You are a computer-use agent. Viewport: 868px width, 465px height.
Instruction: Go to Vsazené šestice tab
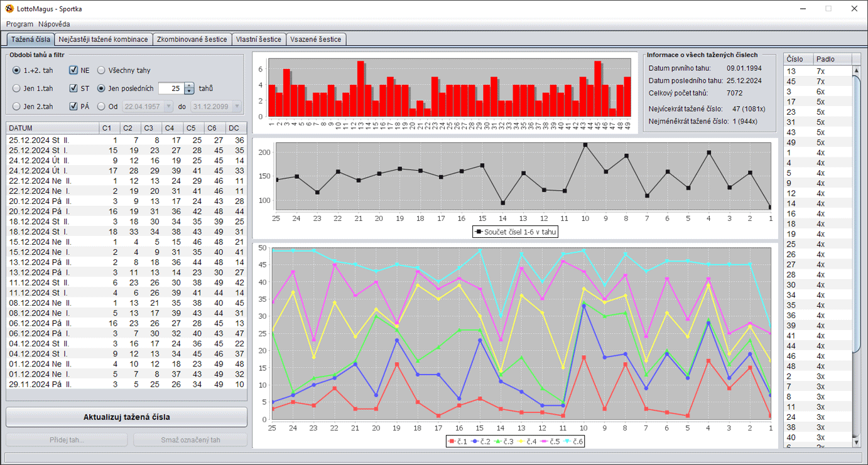[317, 39]
